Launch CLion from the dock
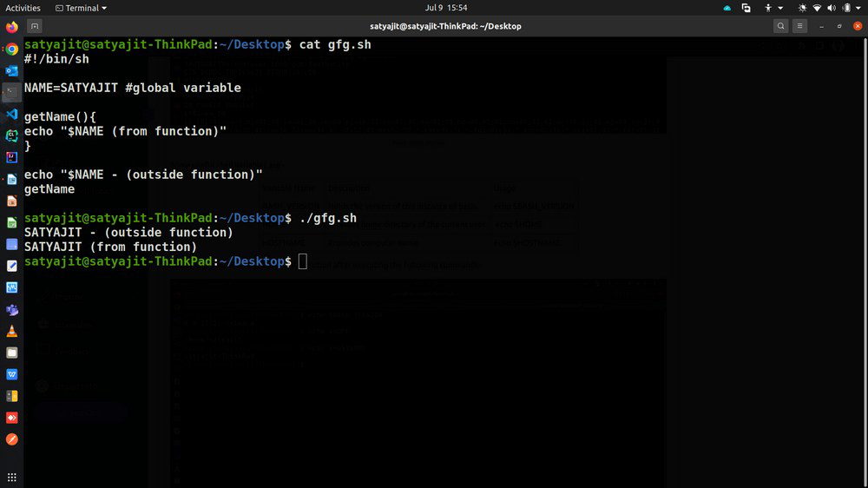Viewport: 868px width, 488px height. pyautogui.click(x=11, y=135)
